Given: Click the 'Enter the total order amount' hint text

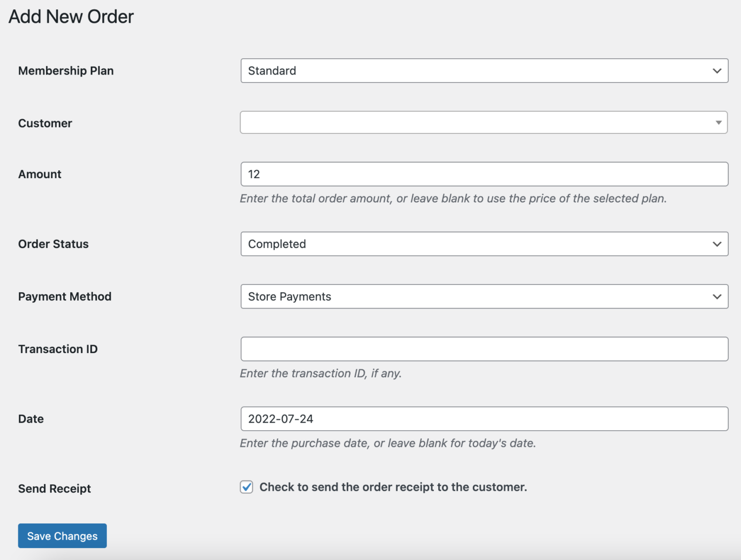Looking at the screenshot, I should click(x=453, y=199).
